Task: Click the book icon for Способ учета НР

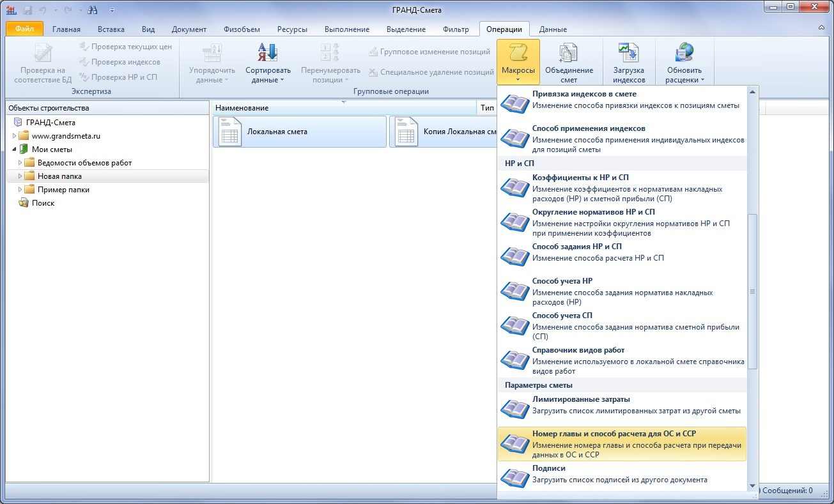Action: [x=514, y=290]
